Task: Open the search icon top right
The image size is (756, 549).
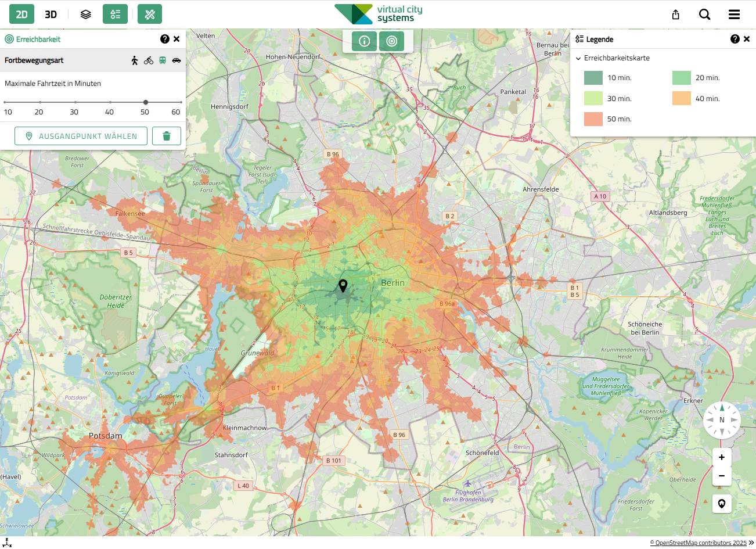Action: tap(704, 14)
